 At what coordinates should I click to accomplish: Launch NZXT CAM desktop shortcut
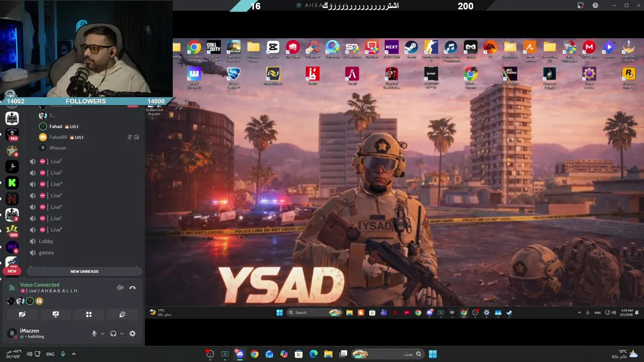coord(391,49)
